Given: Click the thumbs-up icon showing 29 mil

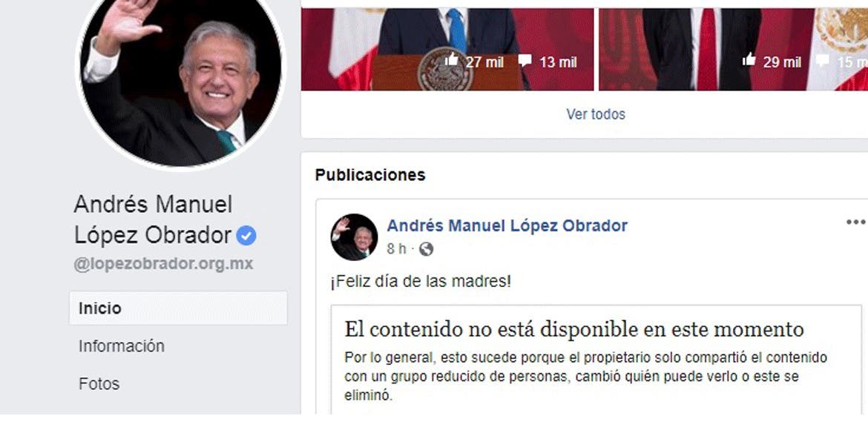Looking at the screenshot, I should (749, 60).
